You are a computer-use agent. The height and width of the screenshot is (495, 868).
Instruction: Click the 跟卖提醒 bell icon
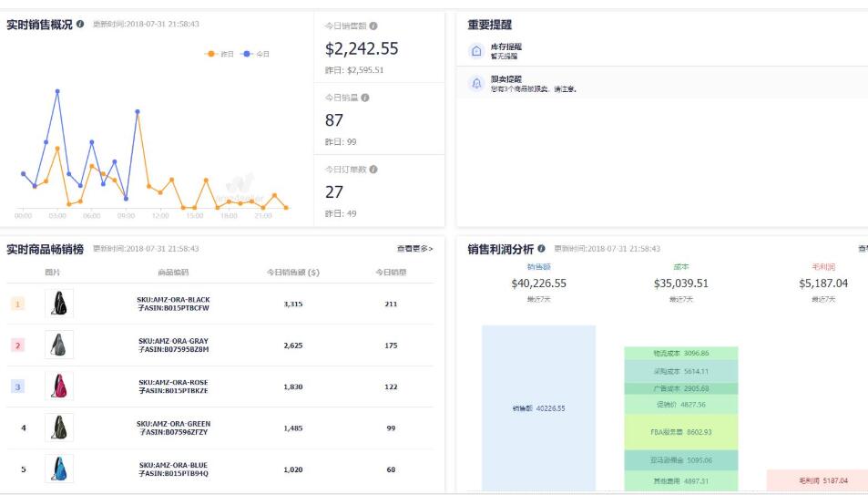pos(475,84)
